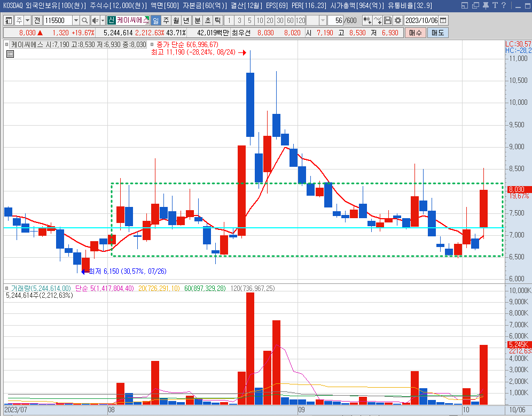This screenshot has width=532, height=416.
Task: Select the 10 interval button
Action: pyautogui.click(x=260, y=21)
